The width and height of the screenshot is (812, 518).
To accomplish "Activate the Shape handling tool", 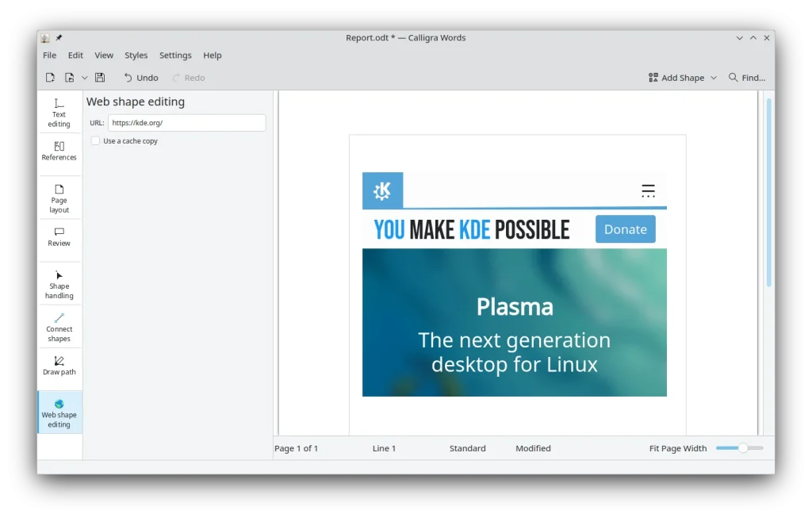I will [x=59, y=285].
